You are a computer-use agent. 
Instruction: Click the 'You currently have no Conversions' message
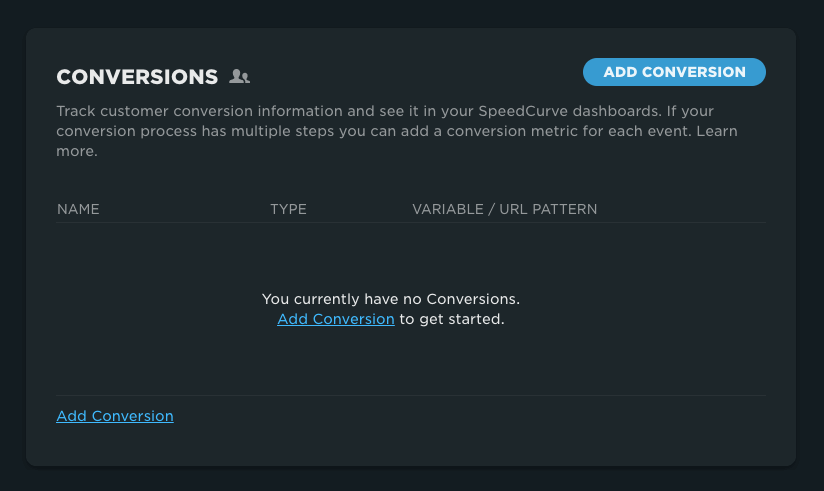tap(390, 299)
